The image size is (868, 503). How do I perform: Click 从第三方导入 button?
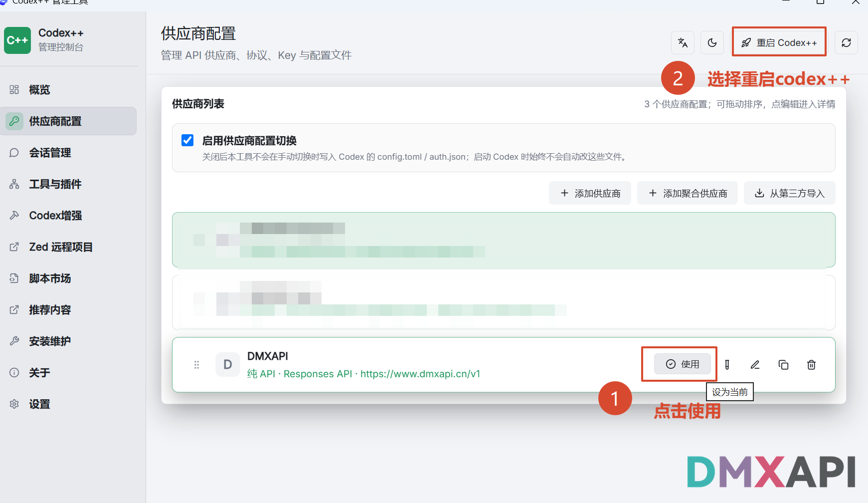click(x=790, y=193)
